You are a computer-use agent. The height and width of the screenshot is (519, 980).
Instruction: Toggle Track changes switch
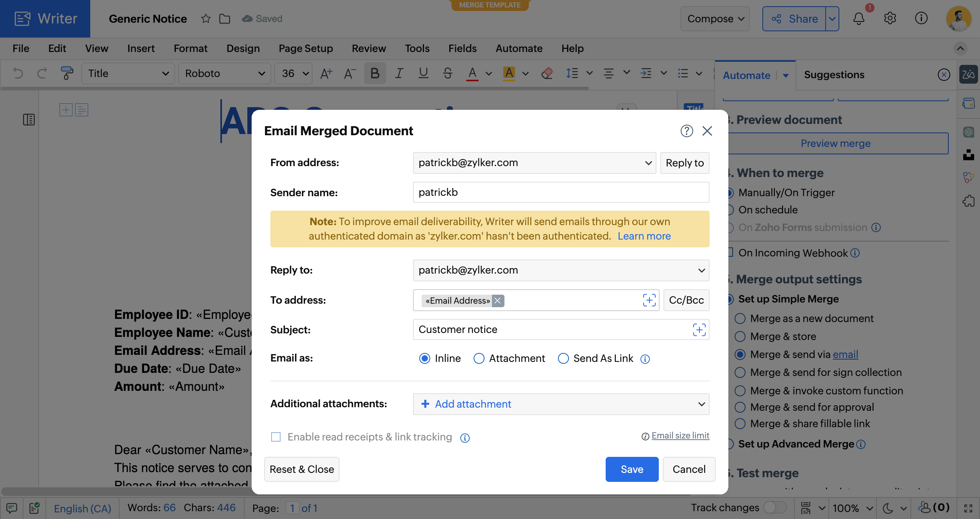pyautogui.click(x=775, y=508)
